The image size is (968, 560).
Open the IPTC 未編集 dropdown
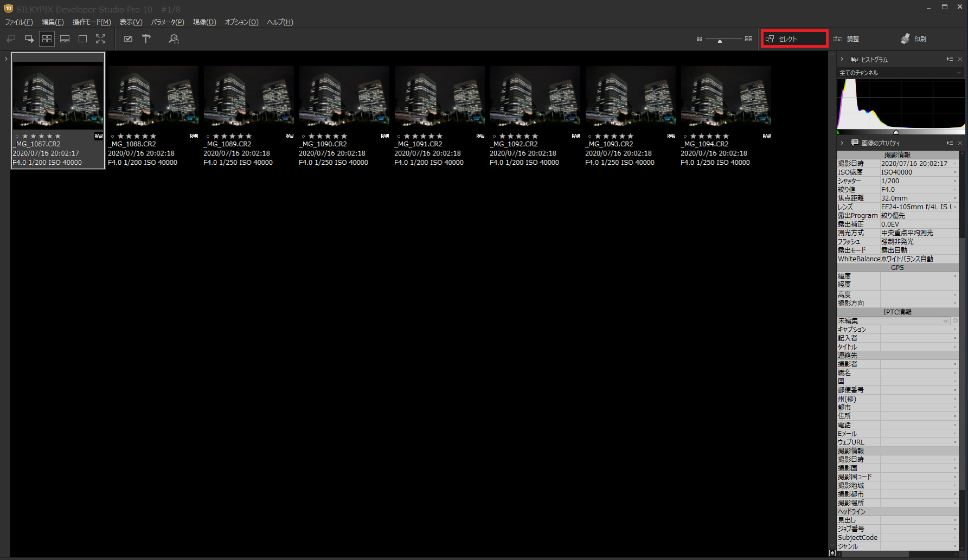click(894, 321)
